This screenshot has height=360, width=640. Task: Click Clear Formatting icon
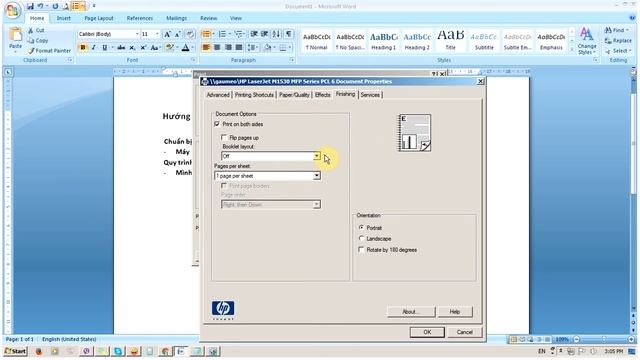click(190, 34)
